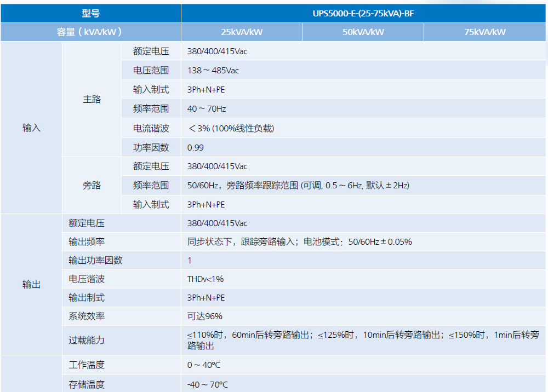Viewport: 548px width, 392px height.
Task: Click the 输入 group cell
Action: pyautogui.click(x=31, y=128)
